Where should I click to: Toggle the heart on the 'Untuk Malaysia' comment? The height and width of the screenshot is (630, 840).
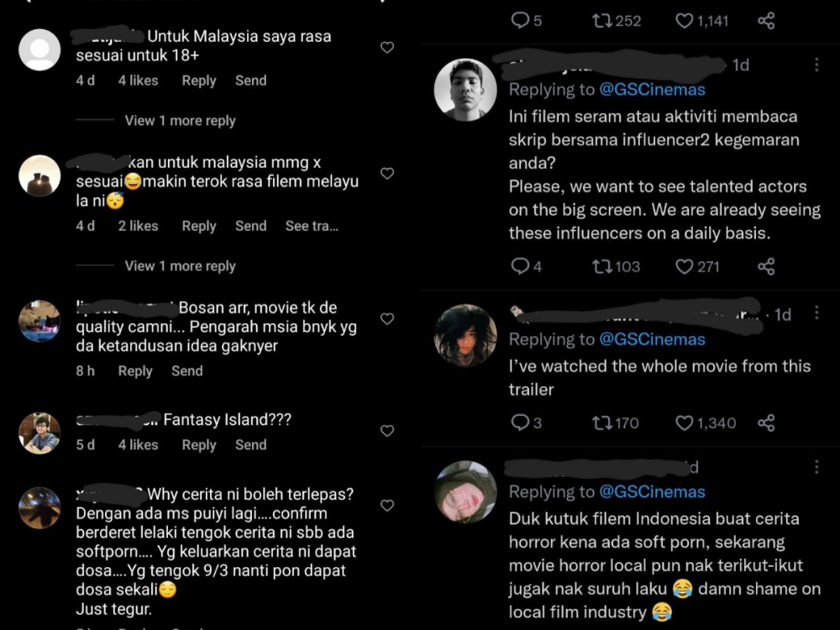pyautogui.click(x=387, y=48)
